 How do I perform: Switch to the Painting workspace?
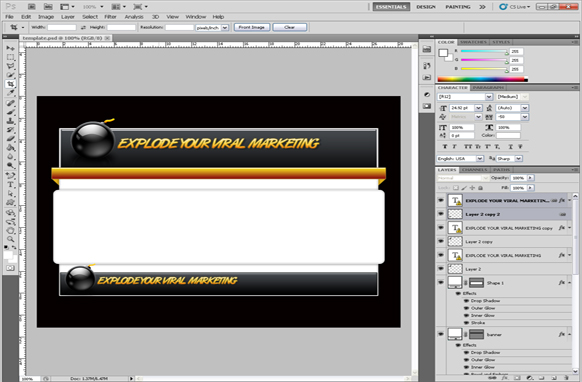[x=458, y=7]
